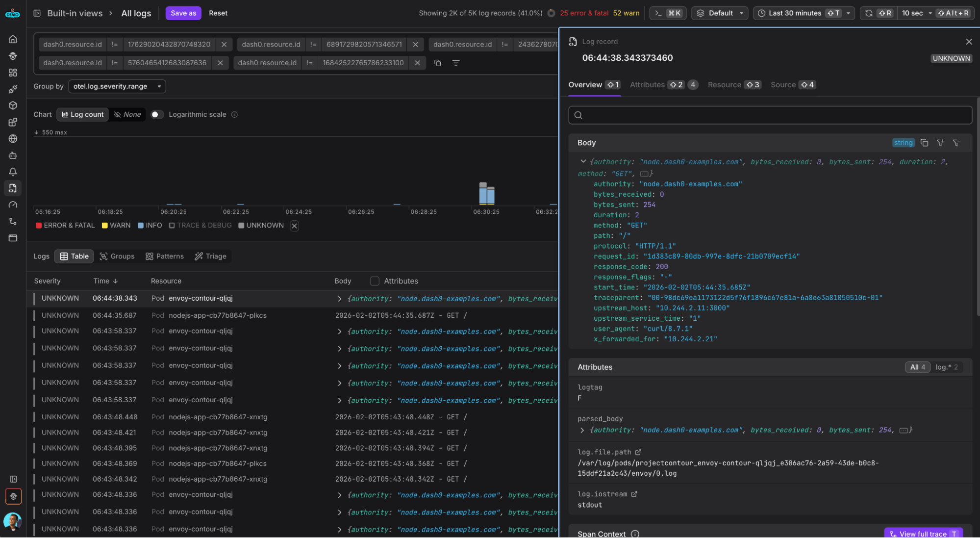Open the alerts bell icon in sidebar
The width and height of the screenshot is (980, 538).
(13, 172)
